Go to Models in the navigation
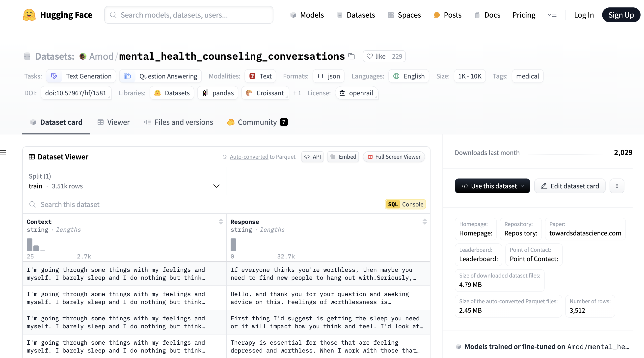644x358 pixels. (x=307, y=15)
